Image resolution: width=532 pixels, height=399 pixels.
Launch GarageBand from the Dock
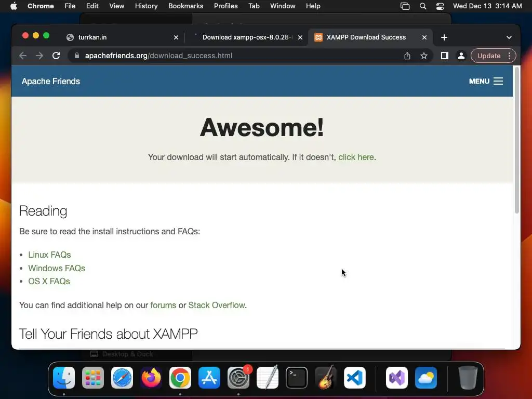pos(326,378)
